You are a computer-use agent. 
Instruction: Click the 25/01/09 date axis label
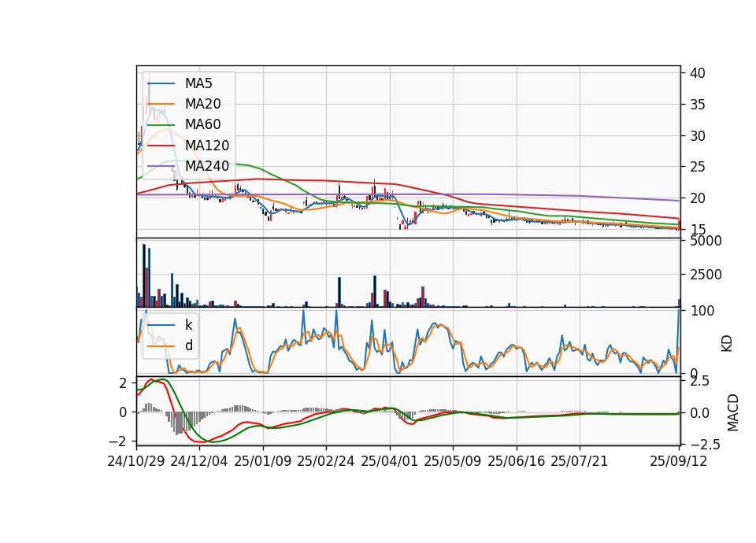click(x=263, y=461)
